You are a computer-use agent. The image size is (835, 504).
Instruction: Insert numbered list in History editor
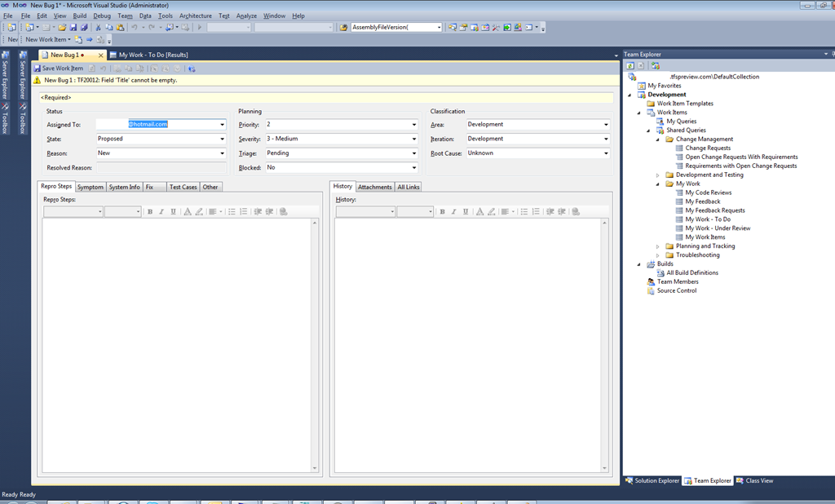[536, 211]
